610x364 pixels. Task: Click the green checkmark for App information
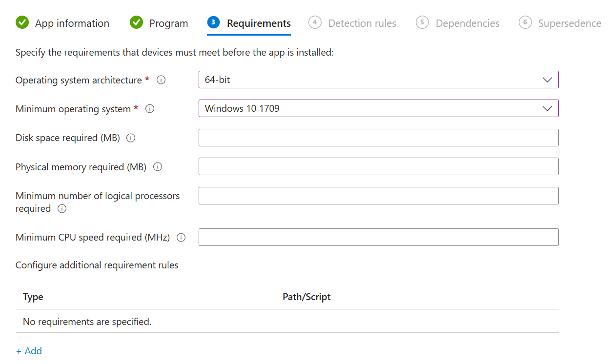[22, 23]
